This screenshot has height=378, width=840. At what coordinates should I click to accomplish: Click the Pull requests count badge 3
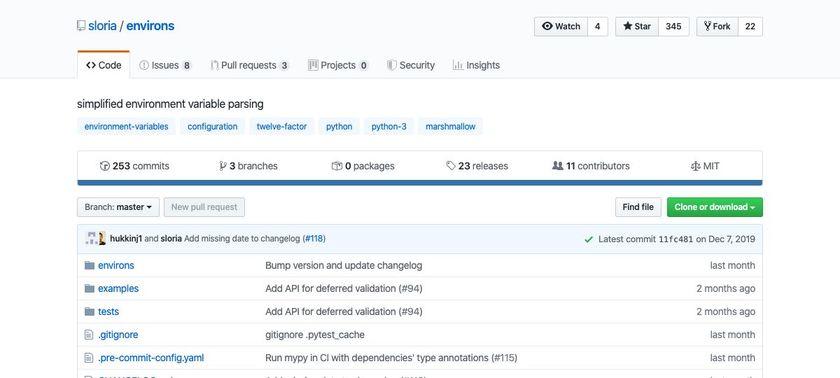click(284, 66)
